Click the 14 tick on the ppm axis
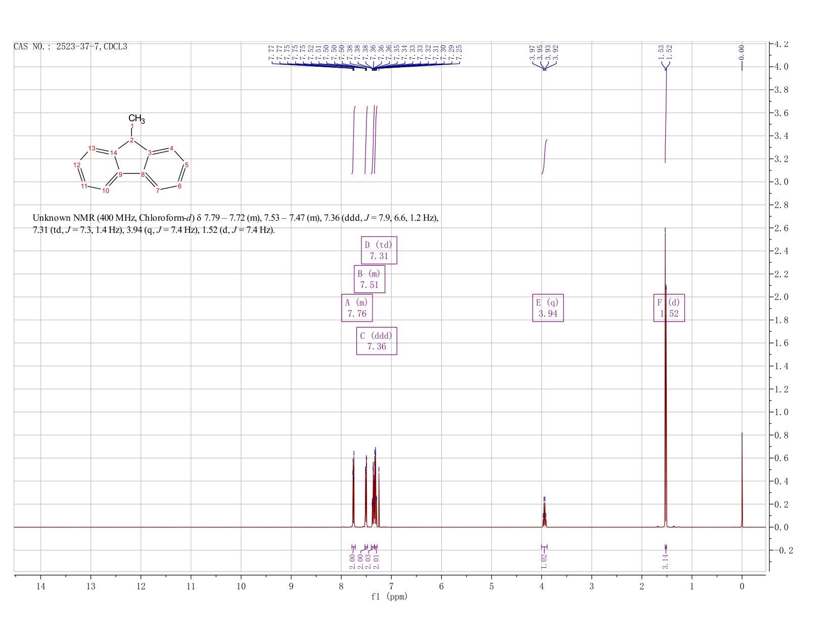Viewport: 834px width, 644px height. [40, 586]
